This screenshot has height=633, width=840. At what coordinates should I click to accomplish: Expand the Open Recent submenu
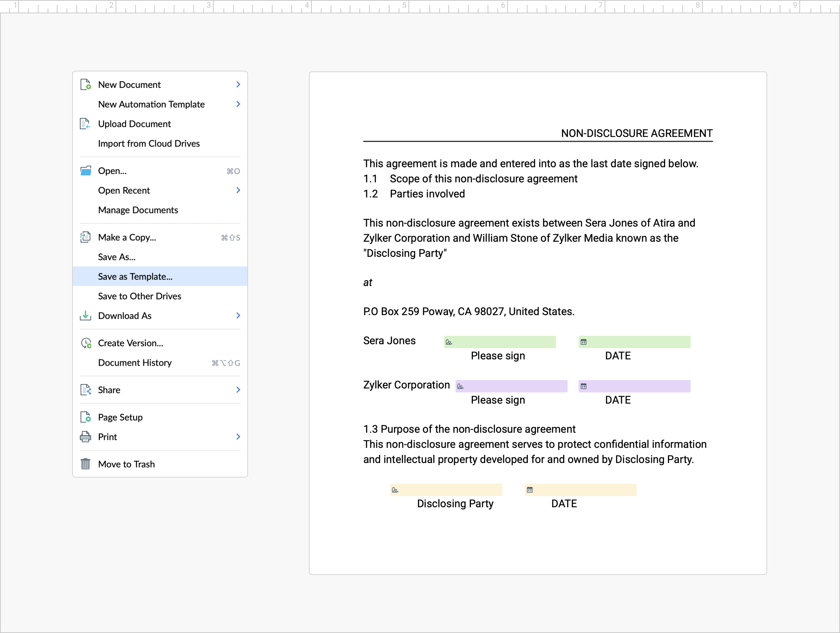[238, 190]
